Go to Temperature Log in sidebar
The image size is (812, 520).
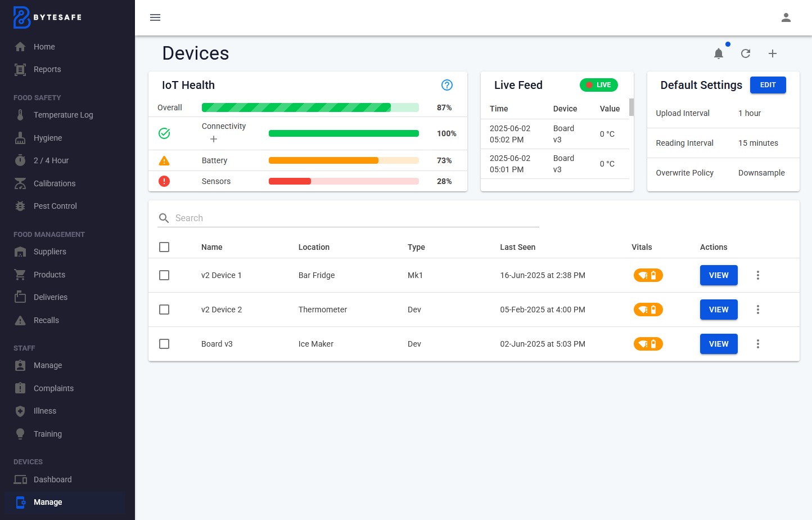point(63,115)
